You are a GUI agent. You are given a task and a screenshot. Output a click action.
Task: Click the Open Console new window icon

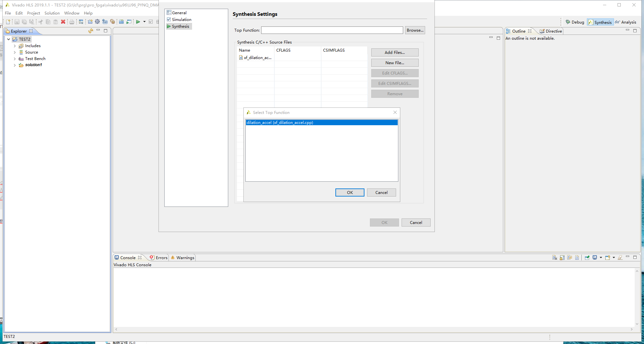608,258
